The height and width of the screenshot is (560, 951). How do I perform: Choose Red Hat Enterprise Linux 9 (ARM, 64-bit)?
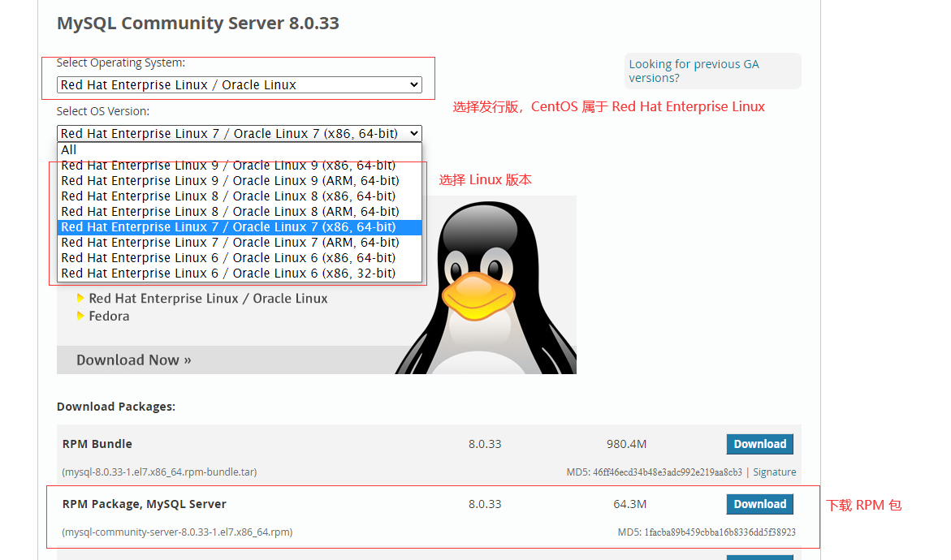tap(239, 181)
